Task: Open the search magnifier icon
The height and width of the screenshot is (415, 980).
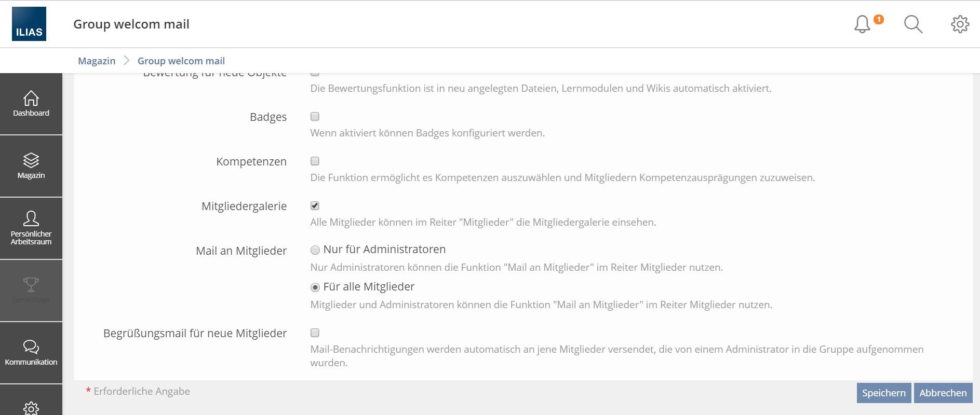Action: click(913, 24)
